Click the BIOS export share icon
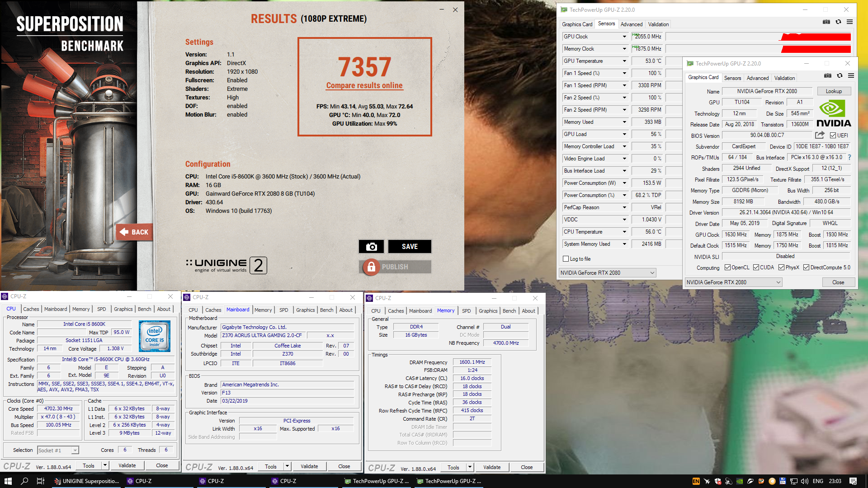The height and width of the screenshot is (488, 868). click(820, 135)
